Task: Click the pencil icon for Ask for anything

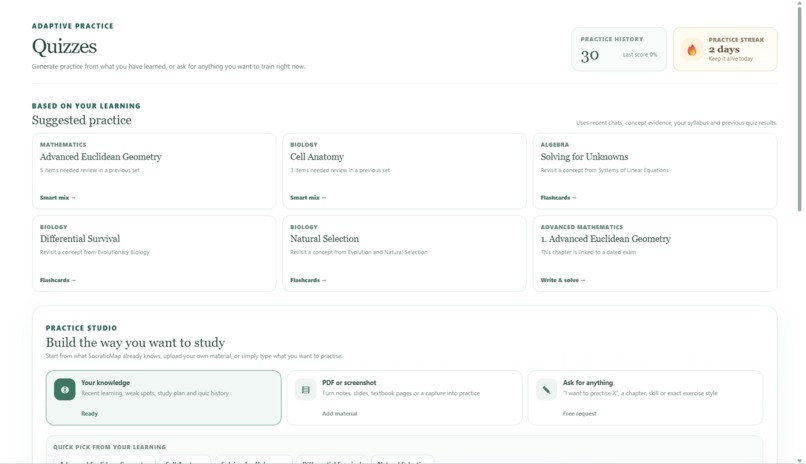Action: [546, 389]
